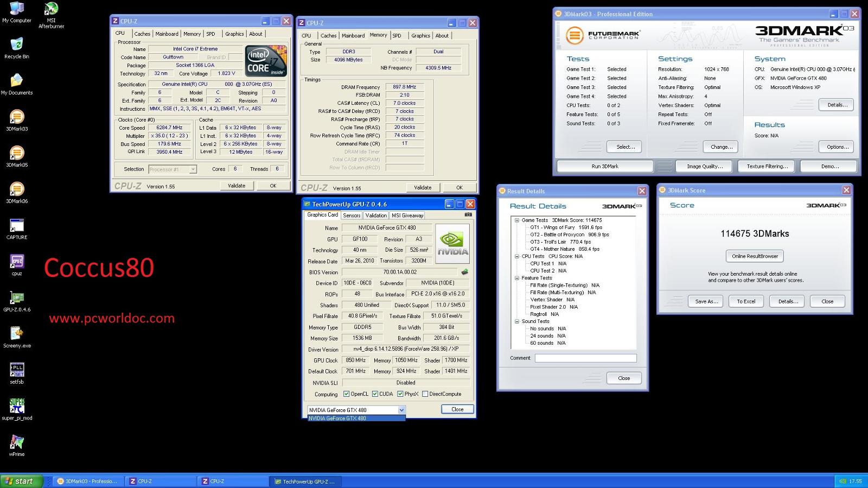
Task: Open SPD tab in memory CPU-Z window
Action: point(397,36)
